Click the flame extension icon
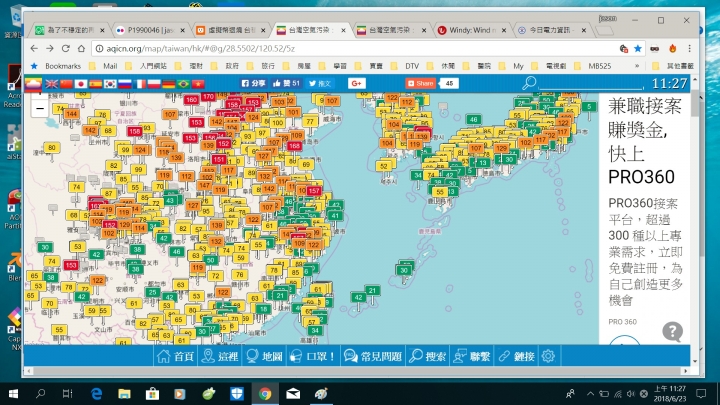The image size is (720, 405). tap(672, 48)
